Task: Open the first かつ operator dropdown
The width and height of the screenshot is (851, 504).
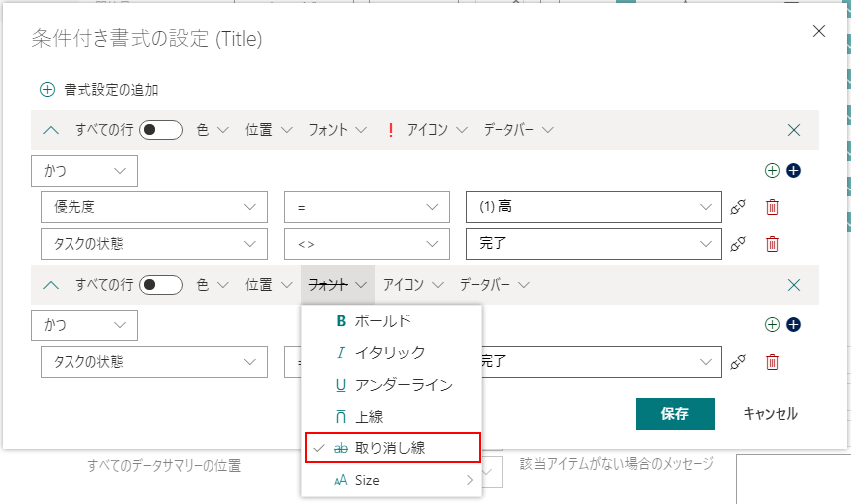Action: tap(84, 171)
